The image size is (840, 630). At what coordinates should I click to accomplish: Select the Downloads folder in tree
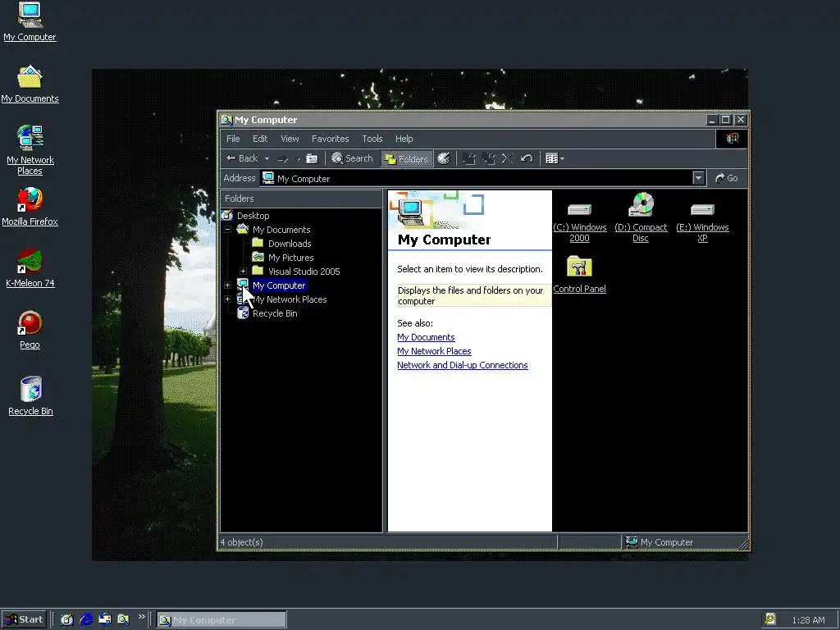click(290, 244)
